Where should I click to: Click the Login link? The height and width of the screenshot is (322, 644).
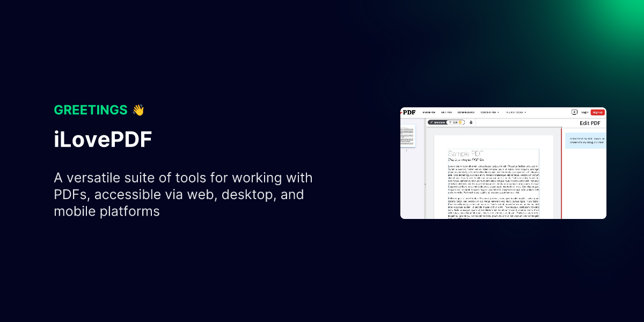585,112
